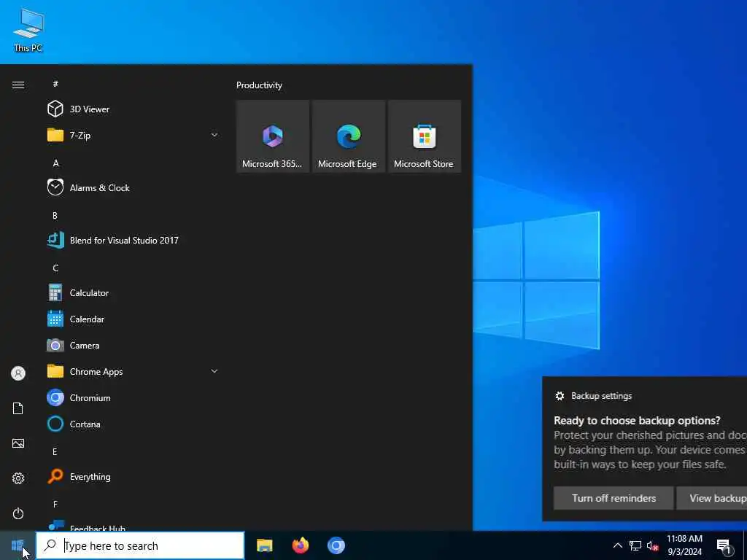Viewport: 747px width, 560px height.
Task: Expand the 7-Zip folder chevron
Action: [x=214, y=135]
